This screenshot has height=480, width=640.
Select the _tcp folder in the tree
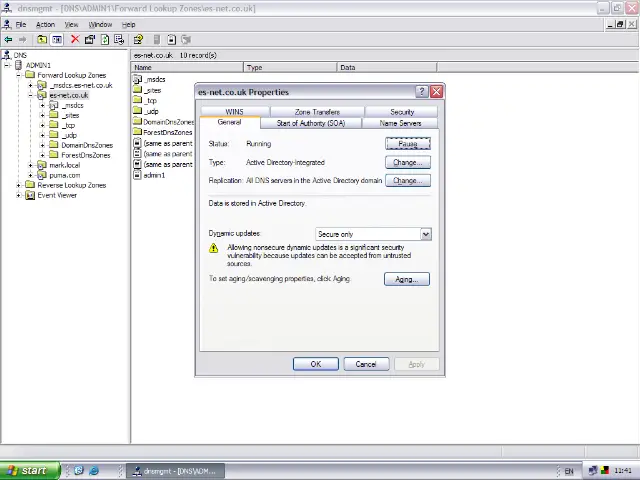pyautogui.click(x=69, y=125)
